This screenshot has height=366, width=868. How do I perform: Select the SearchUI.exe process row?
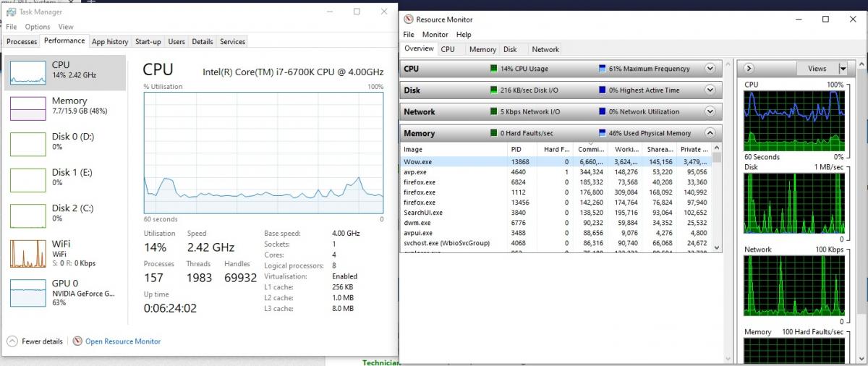(556, 213)
